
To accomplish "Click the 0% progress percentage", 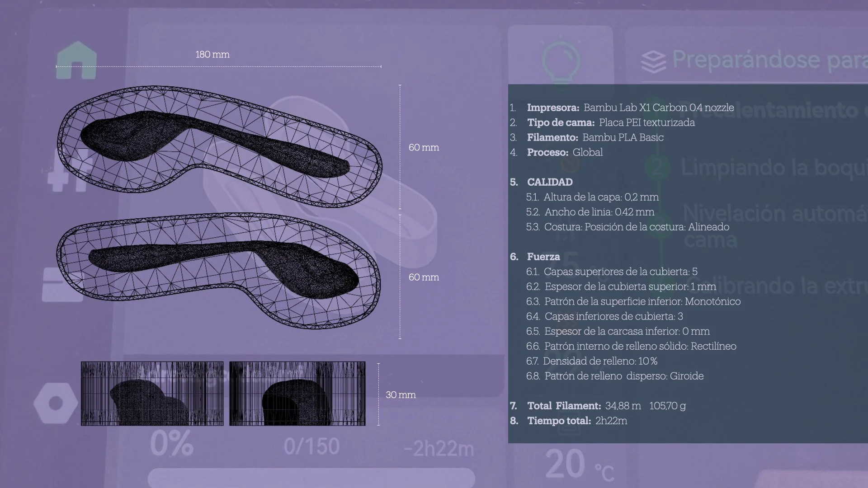I will pyautogui.click(x=172, y=443).
